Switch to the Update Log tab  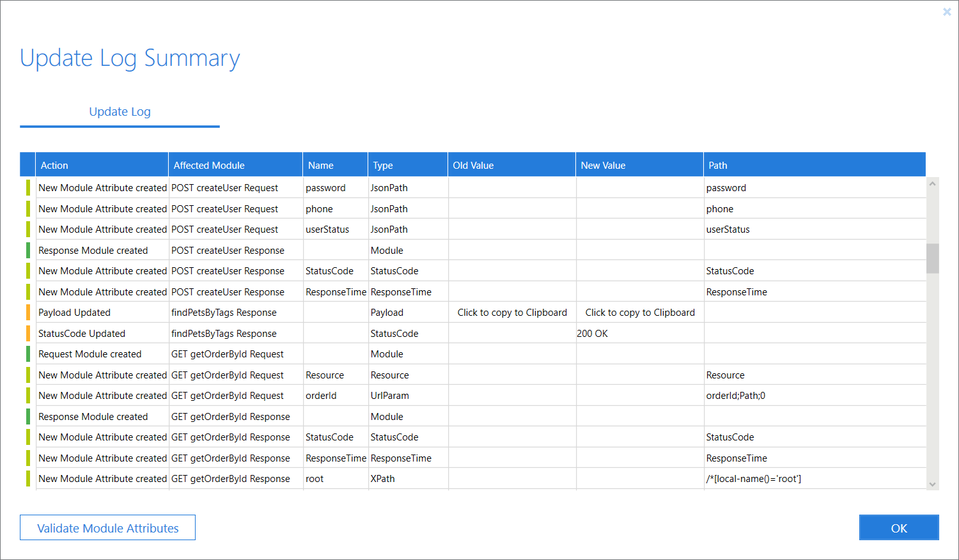[x=120, y=112]
